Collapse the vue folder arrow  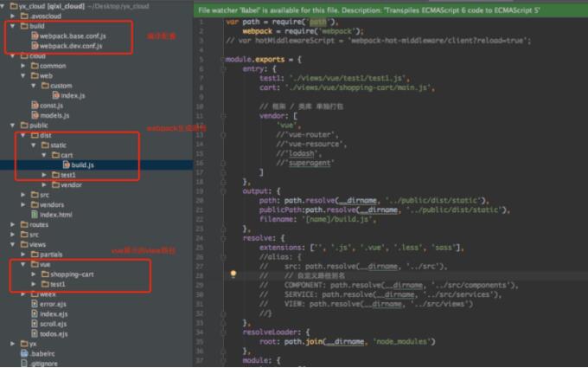pyautogui.click(x=23, y=264)
